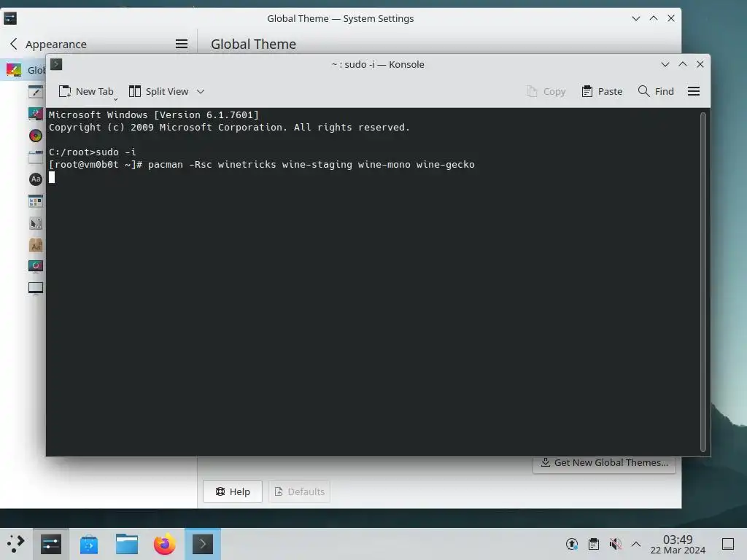
Task: Expand hidden system tray icons arrow
Action: click(636, 544)
